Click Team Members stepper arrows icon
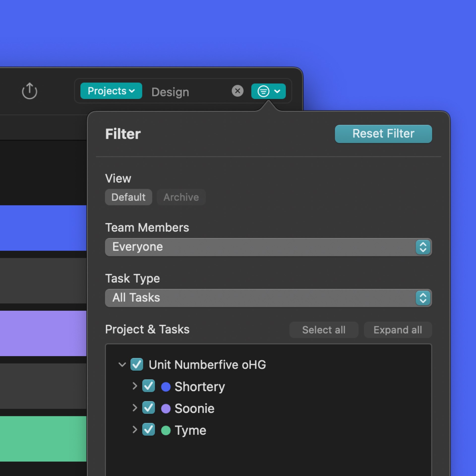 pyautogui.click(x=423, y=247)
